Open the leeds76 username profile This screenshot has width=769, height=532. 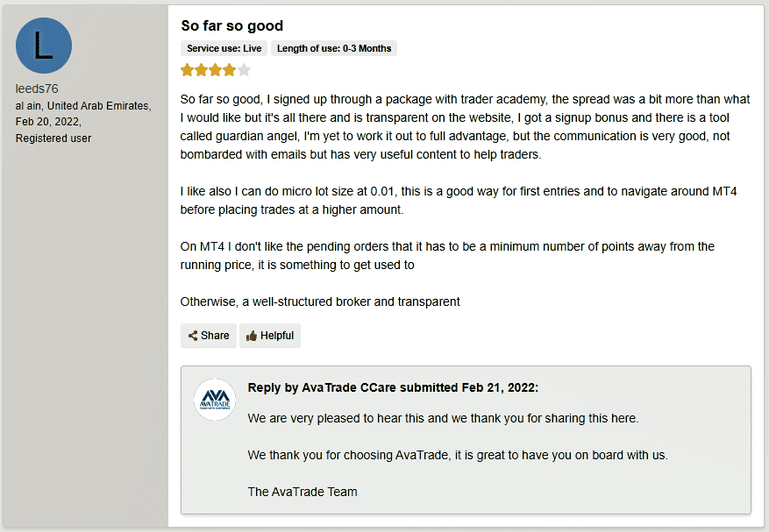(x=37, y=89)
